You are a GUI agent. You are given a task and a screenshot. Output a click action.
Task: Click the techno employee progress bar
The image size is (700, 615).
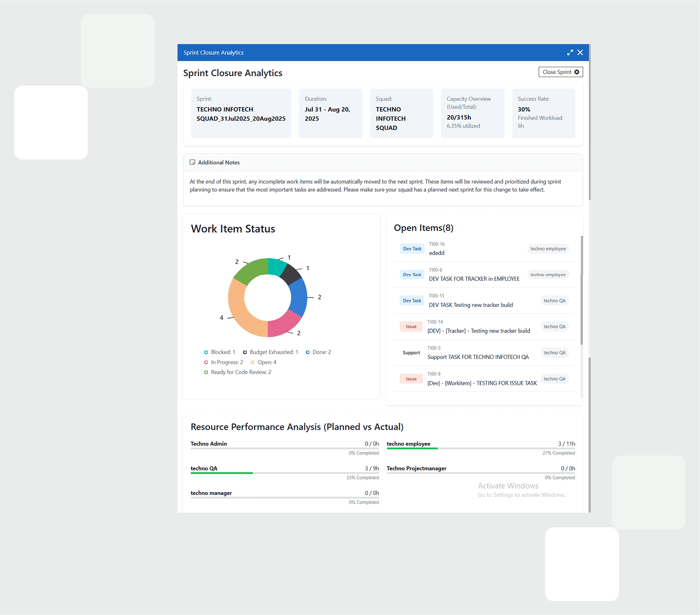pos(481,449)
